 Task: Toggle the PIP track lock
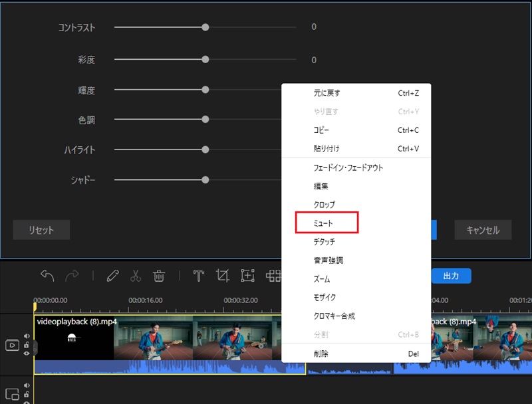coord(27,394)
